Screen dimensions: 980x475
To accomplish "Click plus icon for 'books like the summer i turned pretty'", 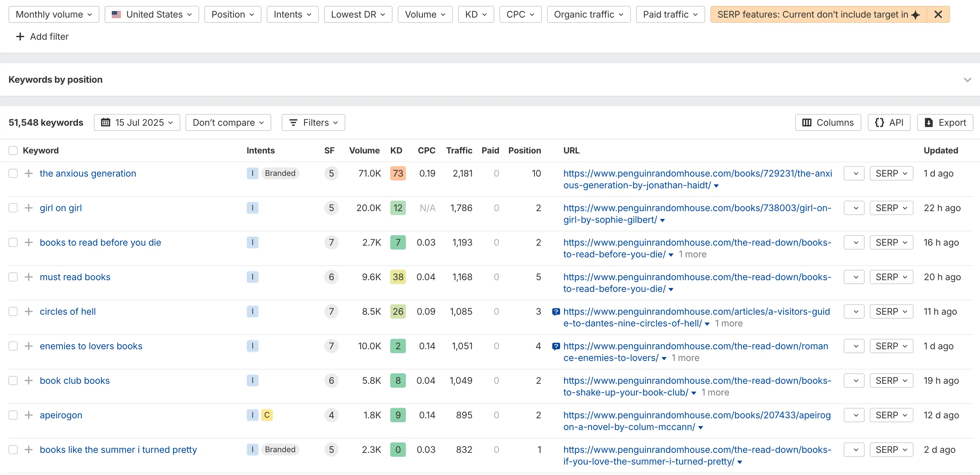I will coord(29,450).
